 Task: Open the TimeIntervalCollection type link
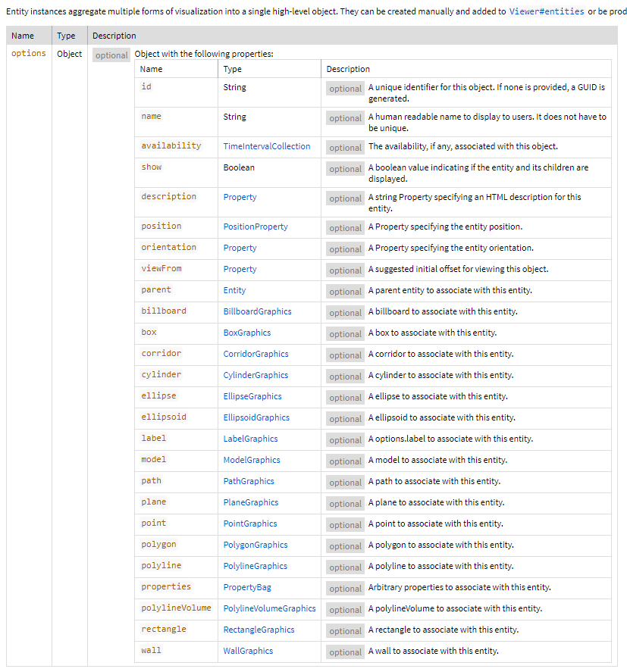pos(266,146)
